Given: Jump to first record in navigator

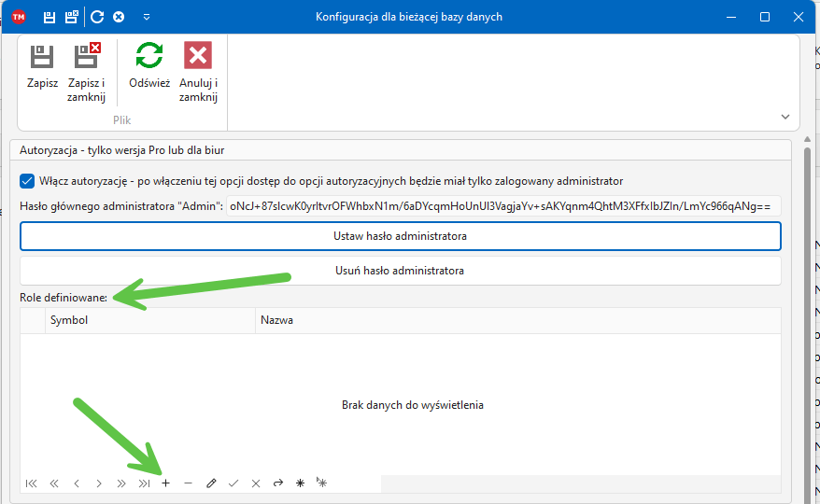Looking at the screenshot, I should (32, 483).
